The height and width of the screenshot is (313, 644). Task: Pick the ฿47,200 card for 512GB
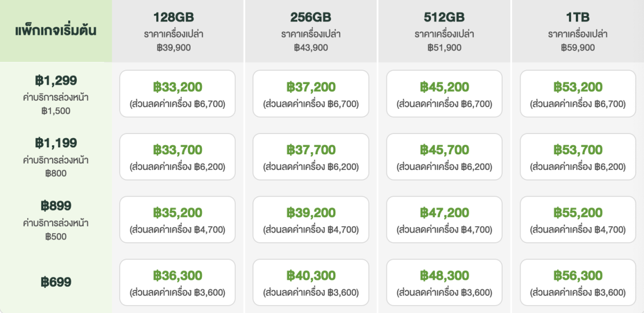coord(444,220)
